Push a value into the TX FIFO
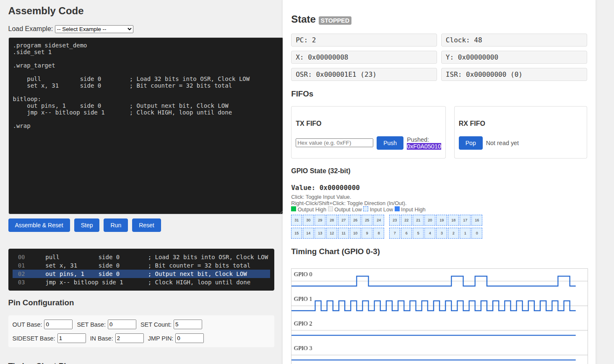The height and width of the screenshot is (364, 614). pyautogui.click(x=390, y=143)
